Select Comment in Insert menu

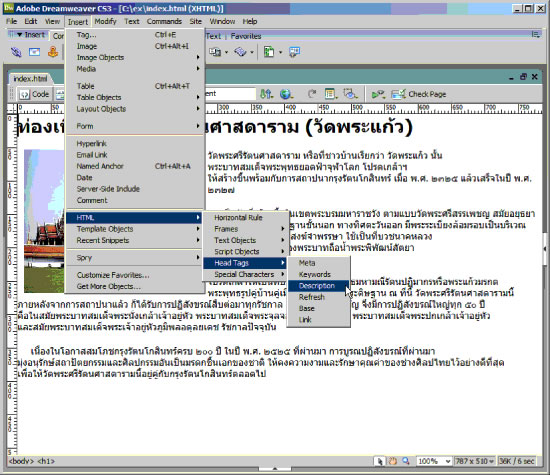(134, 200)
